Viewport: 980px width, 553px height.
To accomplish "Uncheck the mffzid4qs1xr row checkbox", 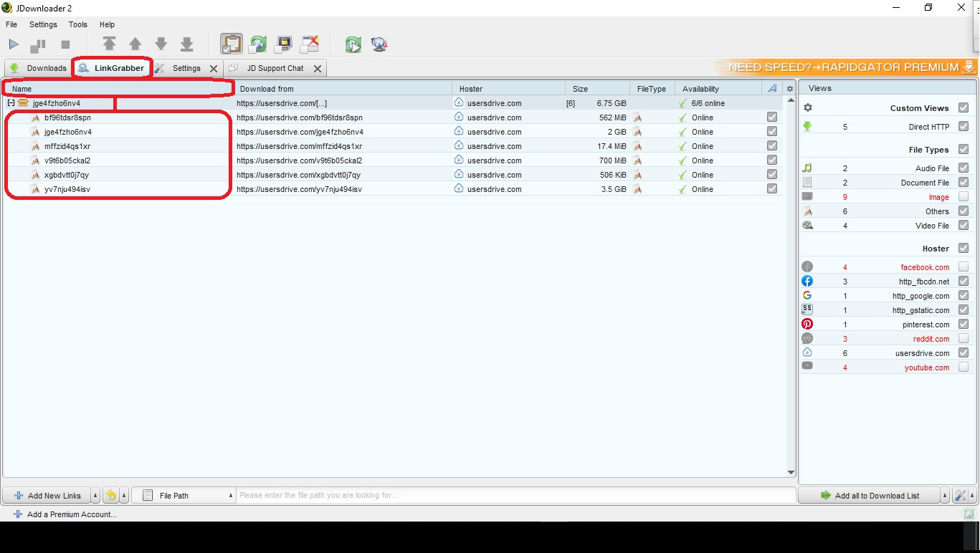I will coord(772,146).
